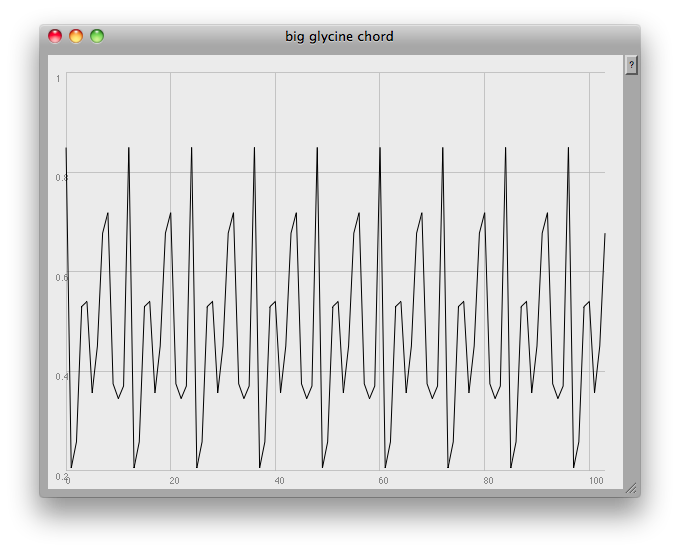Click the question mark help button

tap(631, 65)
